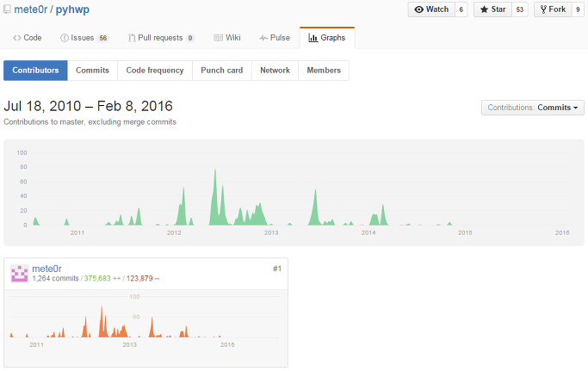Open the Pull requests tab
588x371 pixels.
tap(161, 38)
